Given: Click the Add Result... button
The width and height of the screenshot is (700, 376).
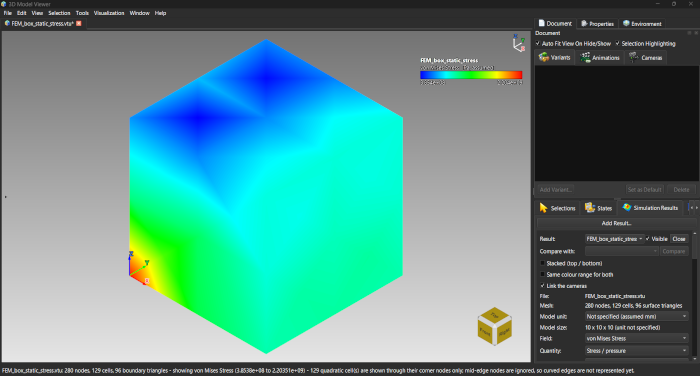Looking at the screenshot, I should click(x=616, y=223).
